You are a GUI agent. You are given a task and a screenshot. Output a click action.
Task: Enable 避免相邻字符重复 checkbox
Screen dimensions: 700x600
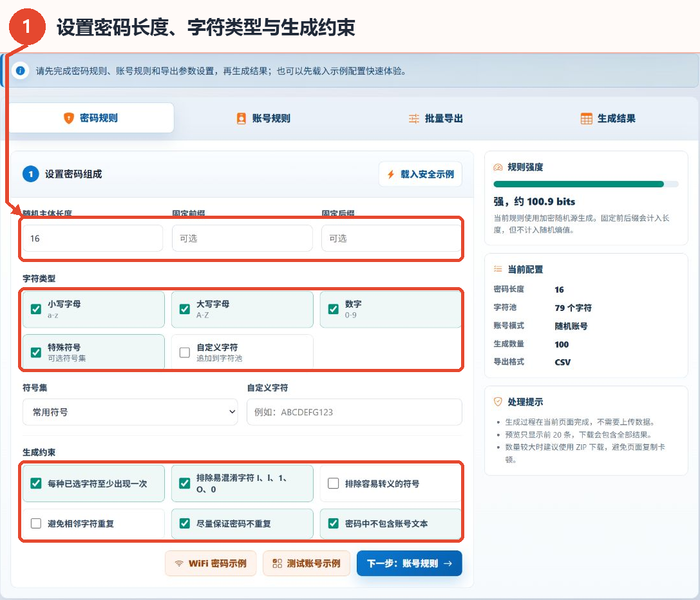click(x=35, y=523)
